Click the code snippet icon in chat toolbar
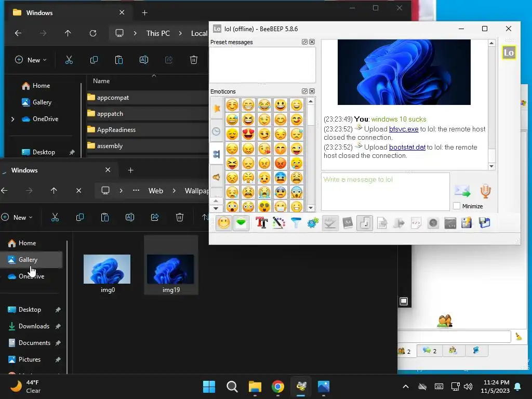Viewport: 532px width, 399px height. coord(416,223)
